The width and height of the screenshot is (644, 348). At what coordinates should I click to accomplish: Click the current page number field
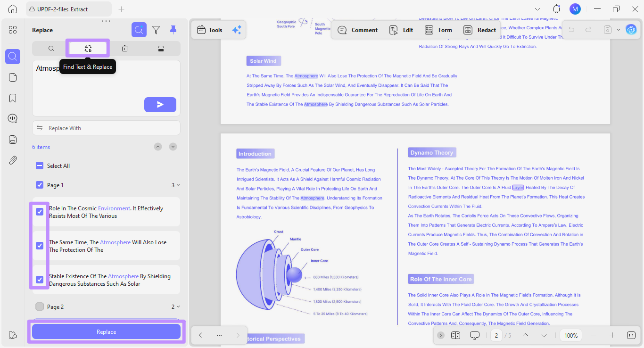tap(496, 335)
